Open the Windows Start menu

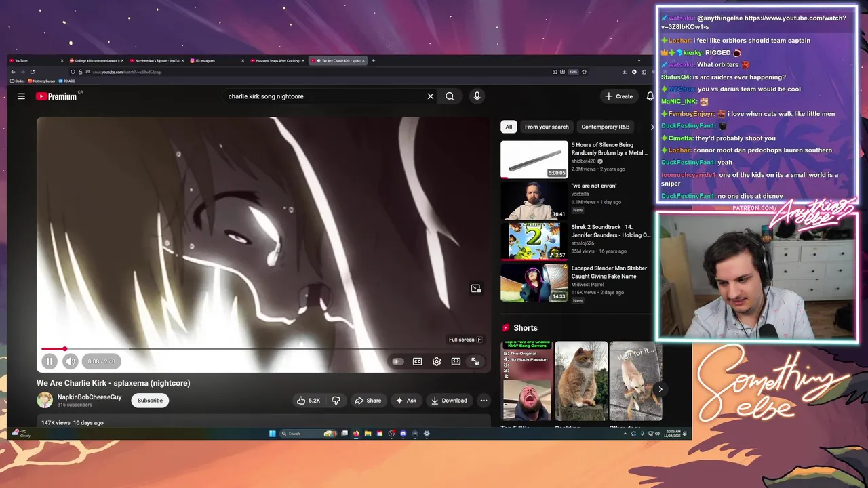click(x=272, y=434)
